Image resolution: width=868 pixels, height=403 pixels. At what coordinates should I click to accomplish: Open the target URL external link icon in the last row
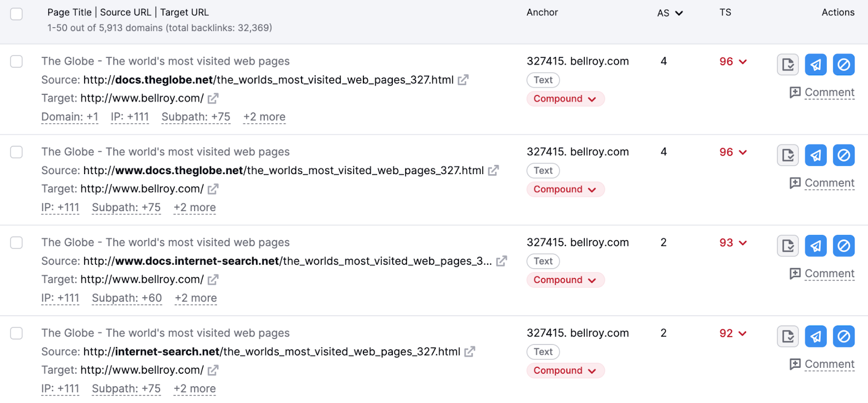[x=213, y=370]
